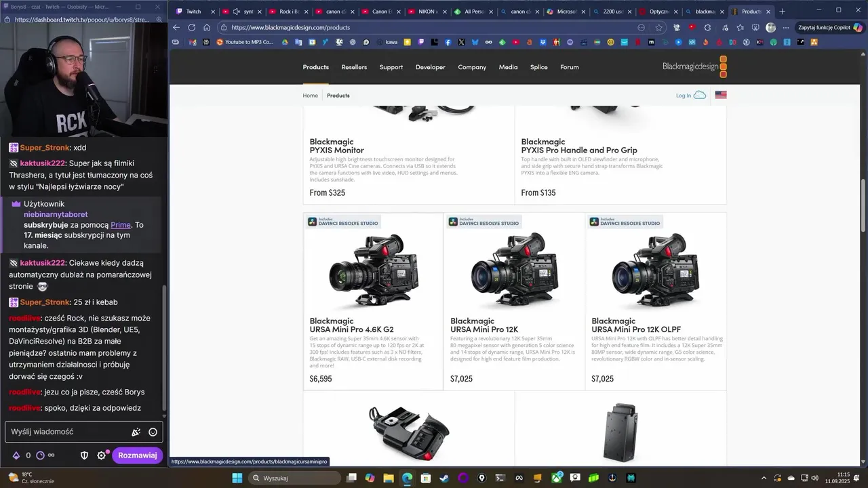Open emoji picker in Twitch chat
This screenshot has height=488, width=868.
(x=153, y=432)
